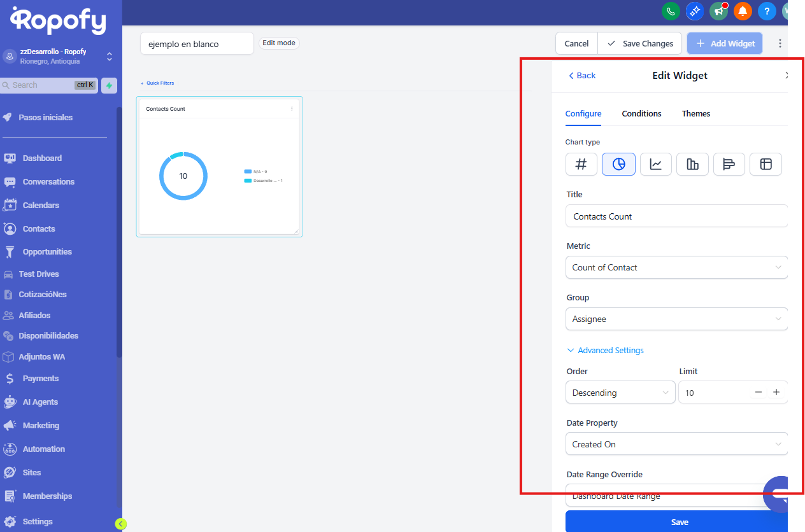Viewport: 805px width, 532px height.
Task: Click the green phone dialer icon
Action: pyautogui.click(x=671, y=11)
